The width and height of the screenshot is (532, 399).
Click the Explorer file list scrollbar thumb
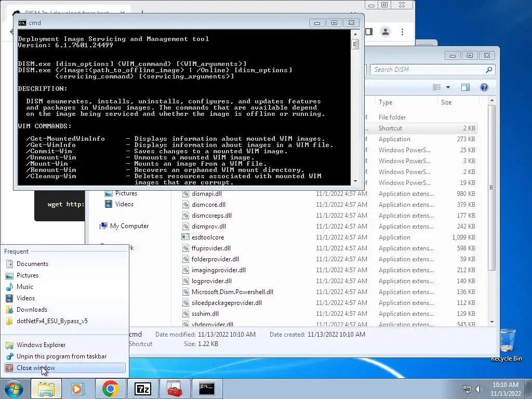491,188
